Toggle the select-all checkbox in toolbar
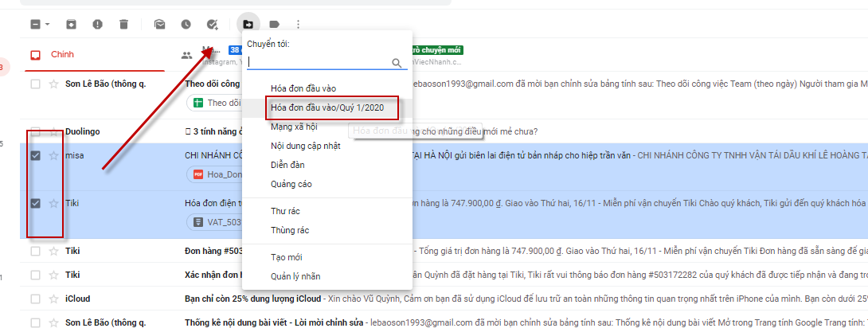 click(35, 25)
